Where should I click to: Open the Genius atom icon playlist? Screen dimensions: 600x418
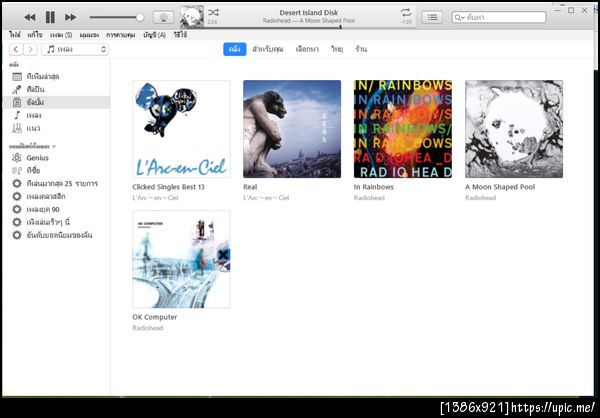click(17, 158)
